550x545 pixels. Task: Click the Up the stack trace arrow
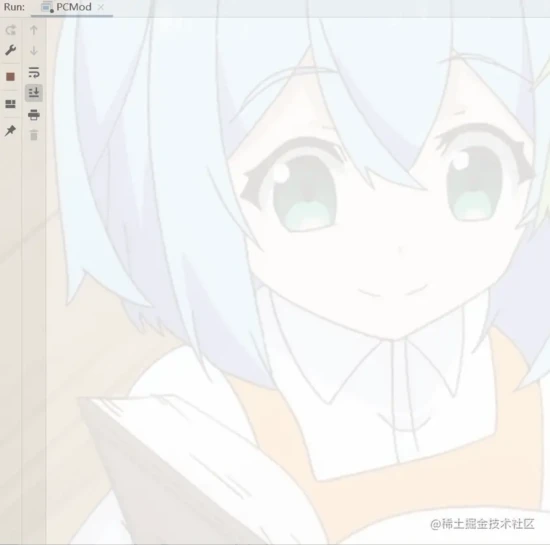tap(34, 30)
